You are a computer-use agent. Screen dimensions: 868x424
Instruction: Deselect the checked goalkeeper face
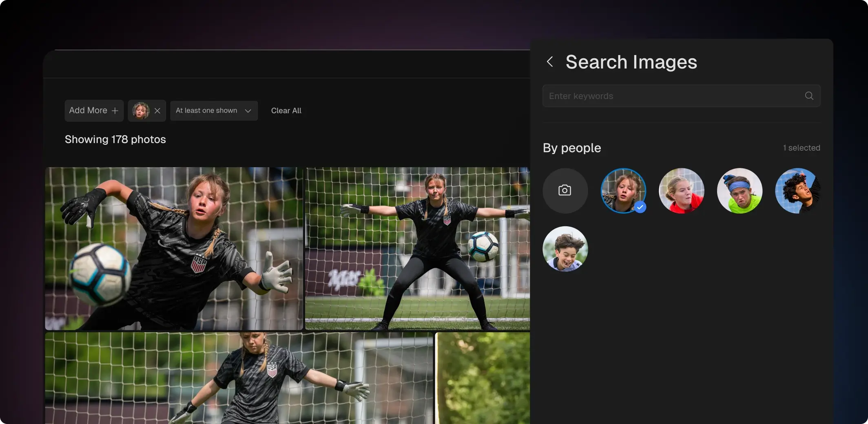pyautogui.click(x=623, y=190)
